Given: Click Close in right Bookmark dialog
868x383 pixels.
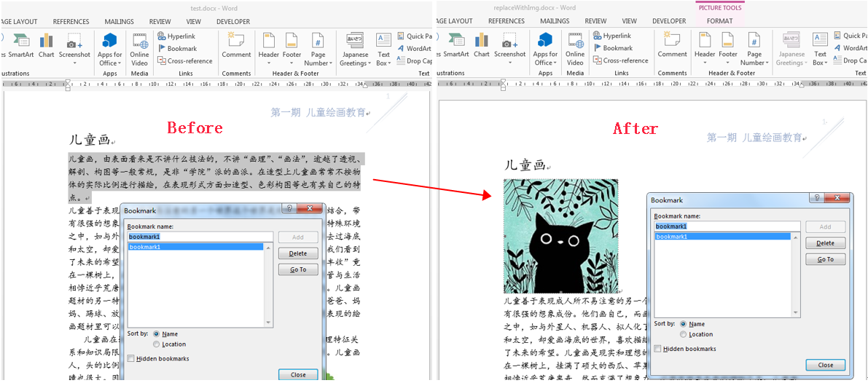Looking at the screenshot, I should (826, 365).
